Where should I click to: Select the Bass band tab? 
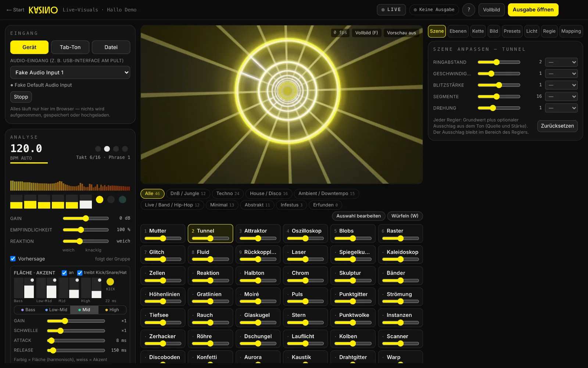click(x=28, y=310)
